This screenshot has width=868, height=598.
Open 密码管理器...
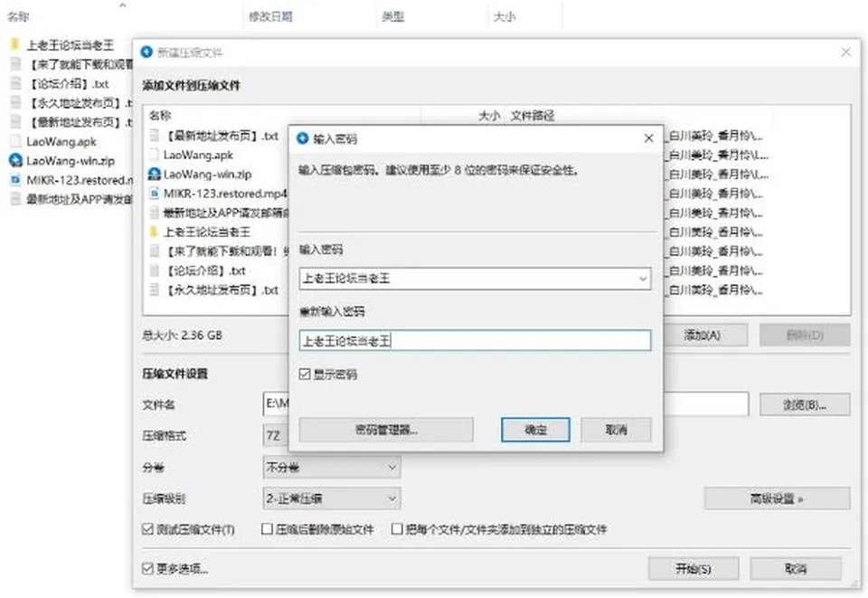point(386,430)
